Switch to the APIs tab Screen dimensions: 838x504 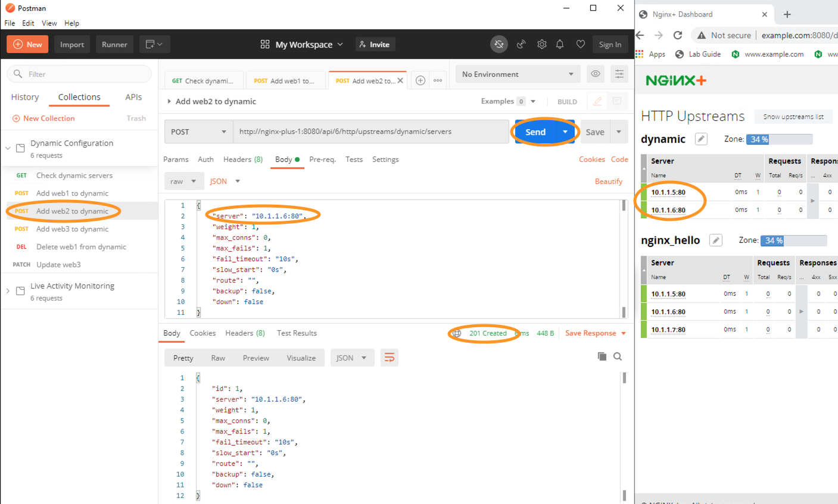coord(133,97)
